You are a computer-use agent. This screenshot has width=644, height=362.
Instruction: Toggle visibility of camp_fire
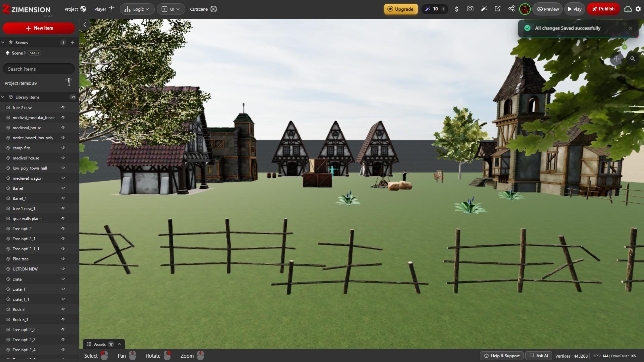point(63,148)
